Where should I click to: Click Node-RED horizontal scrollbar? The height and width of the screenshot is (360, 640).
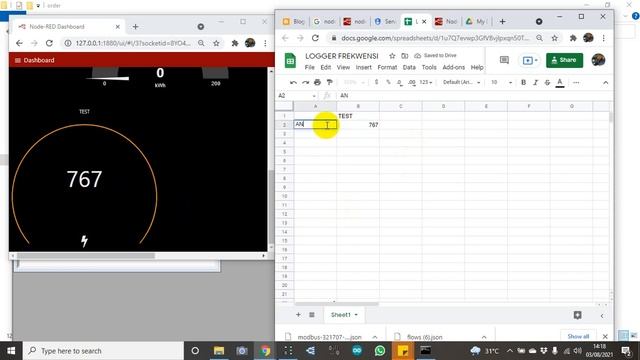(86, 256)
